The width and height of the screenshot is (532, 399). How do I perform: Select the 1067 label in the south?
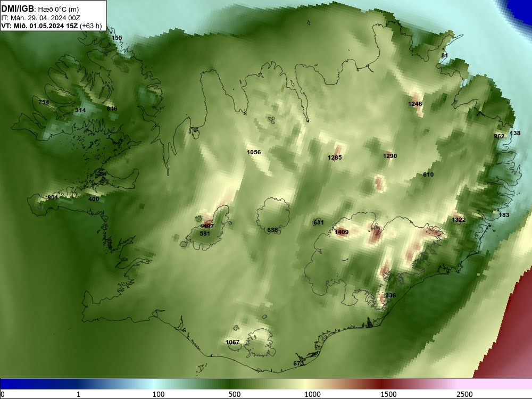[x=232, y=342]
